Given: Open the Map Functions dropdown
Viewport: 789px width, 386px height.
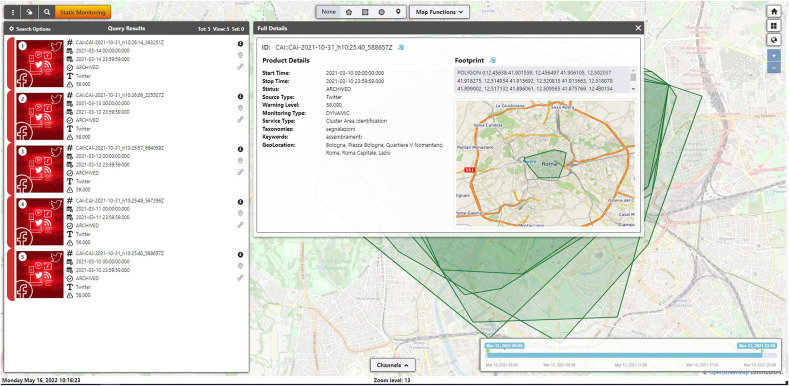Looking at the screenshot, I should (x=439, y=12).
